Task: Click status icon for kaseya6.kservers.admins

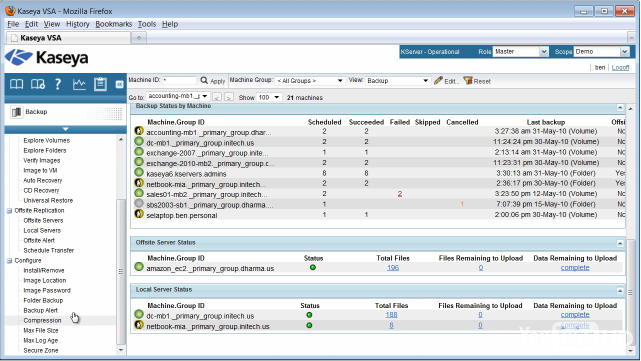Action: point(139,173)
